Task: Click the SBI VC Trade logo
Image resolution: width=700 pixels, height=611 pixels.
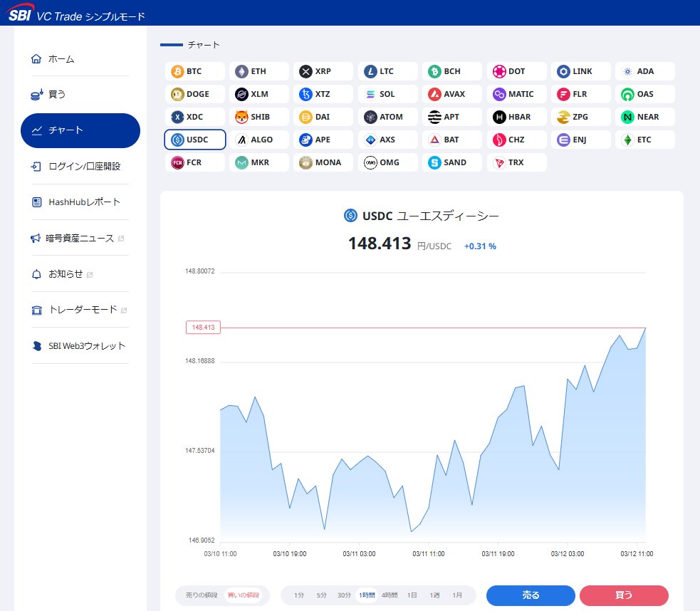Action: pos(76,14)
